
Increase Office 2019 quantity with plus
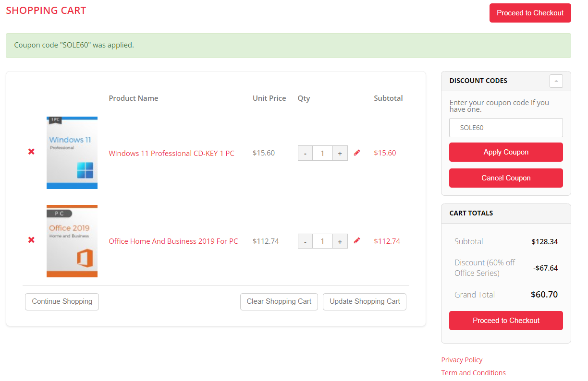[x=340, y=241]
